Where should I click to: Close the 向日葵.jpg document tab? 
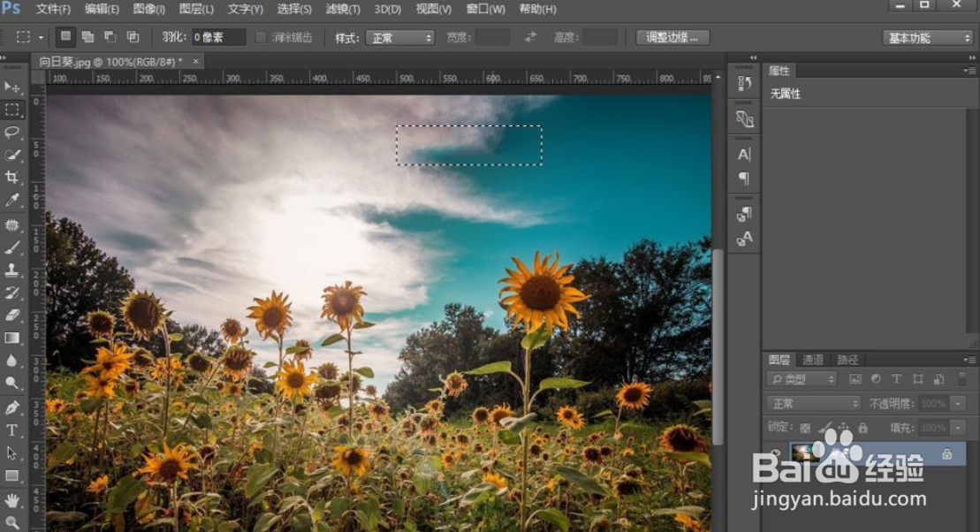(195, 61)
